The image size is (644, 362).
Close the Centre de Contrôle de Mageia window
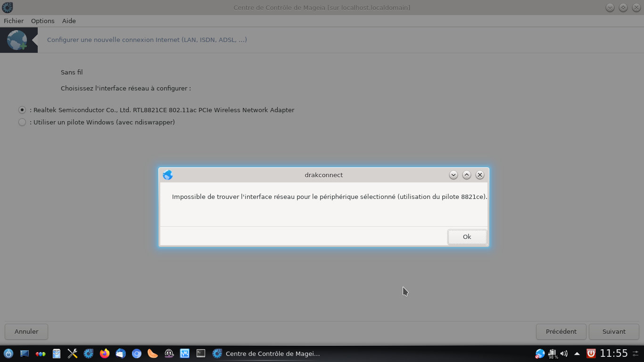[636, 8]
